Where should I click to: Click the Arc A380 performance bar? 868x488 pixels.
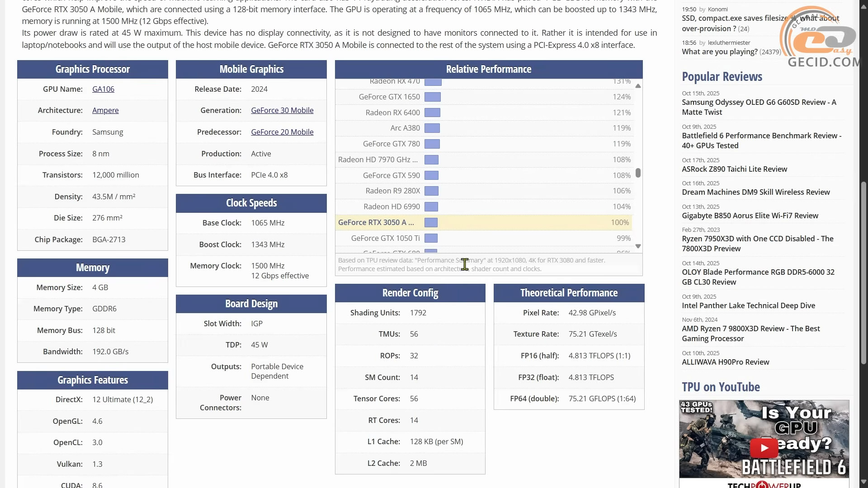(432, 128)
